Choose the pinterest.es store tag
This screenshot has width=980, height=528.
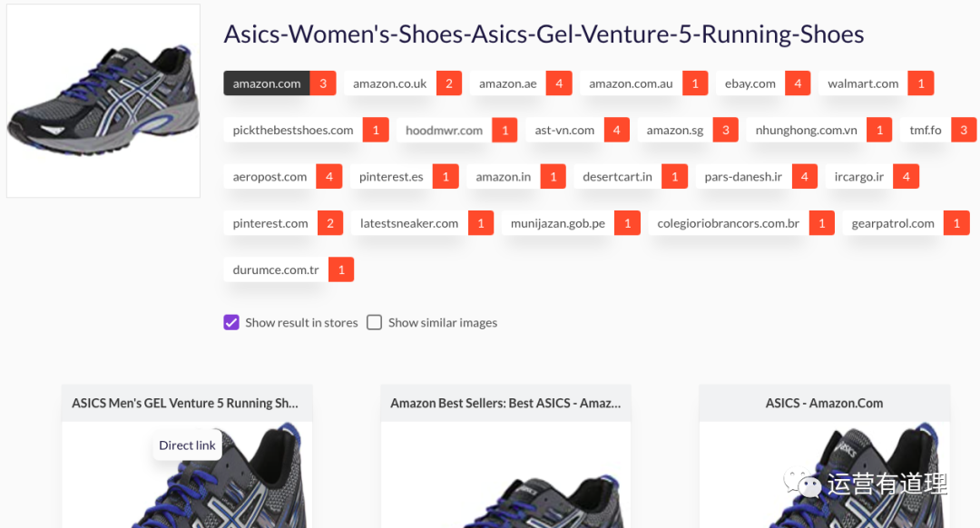coord(391,177)
